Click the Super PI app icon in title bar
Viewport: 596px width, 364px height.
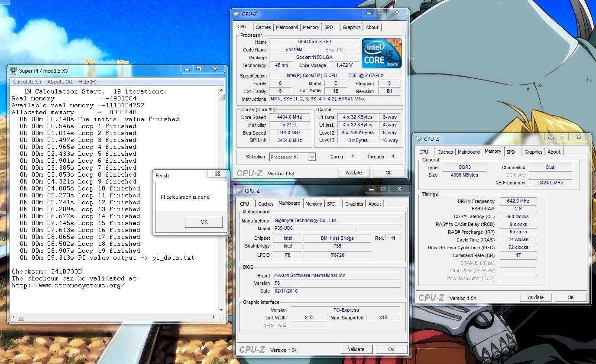[13, 71]
